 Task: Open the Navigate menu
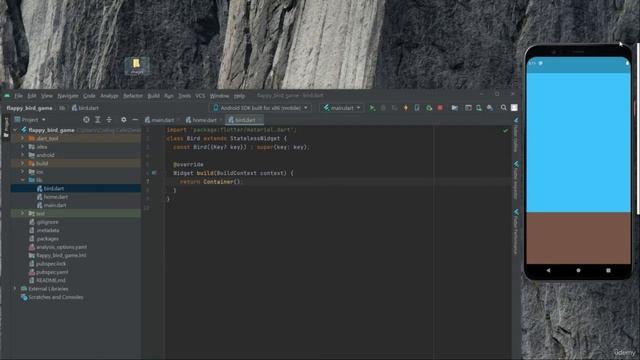(x=68, y=96)
